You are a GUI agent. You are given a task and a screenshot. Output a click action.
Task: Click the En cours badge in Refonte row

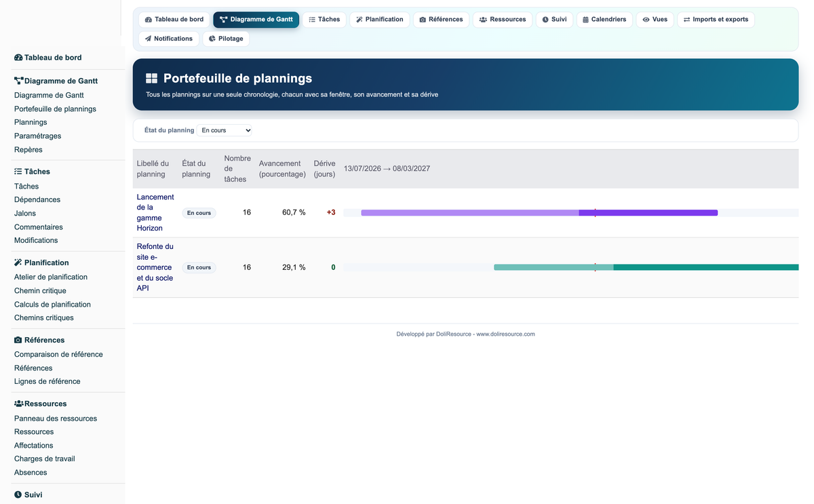tap(199, 267)
